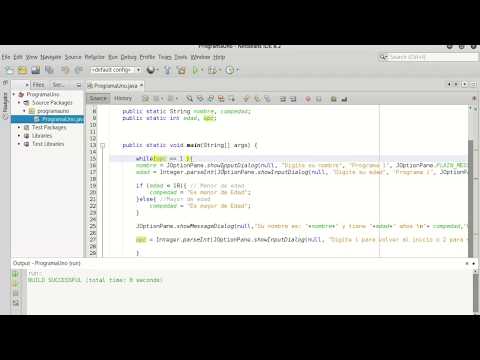
Task: Click the Output settings icon at bottom
Action: point(15,303)
